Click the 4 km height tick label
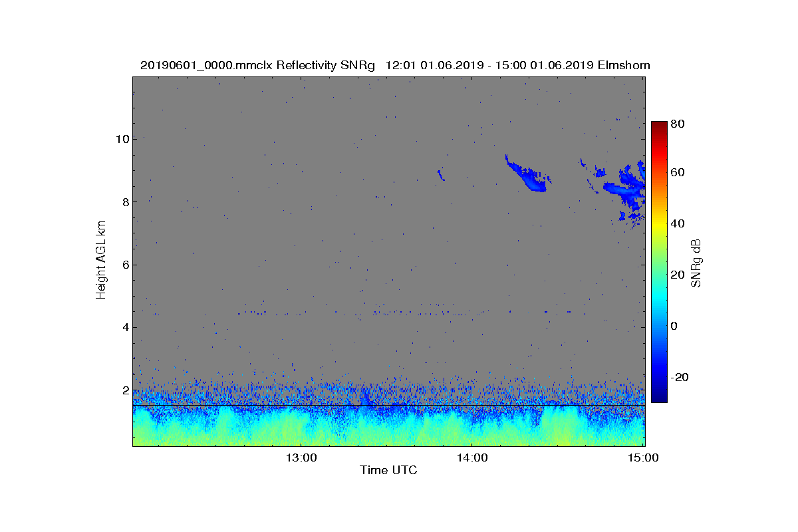798x532 pixels. pyautogui.click(x=124, y=327)
